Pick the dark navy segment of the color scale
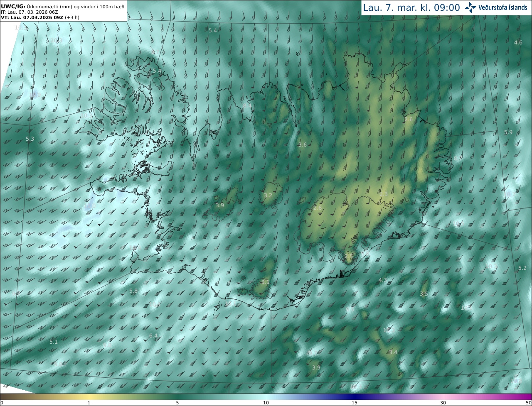 [x=355, y=396]
